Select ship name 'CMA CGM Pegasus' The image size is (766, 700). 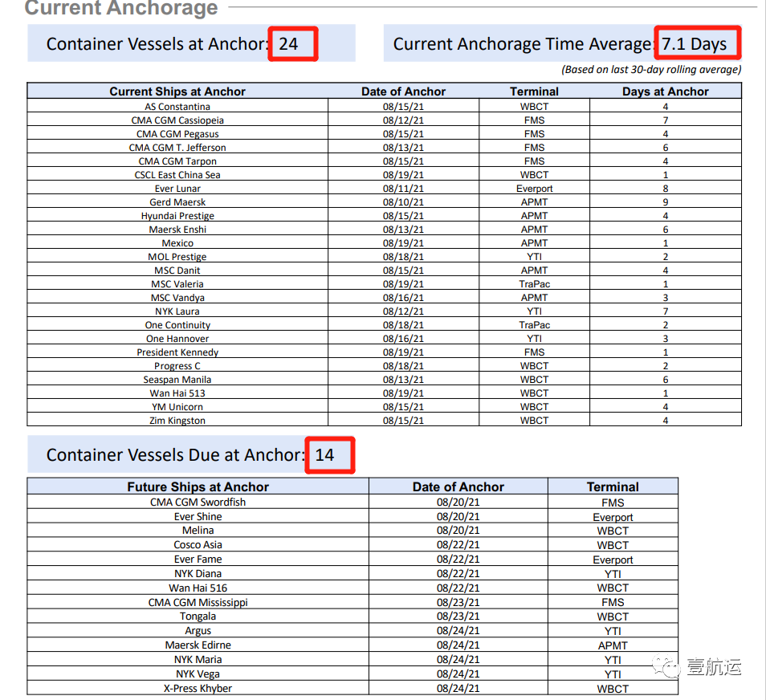[177, 134]
